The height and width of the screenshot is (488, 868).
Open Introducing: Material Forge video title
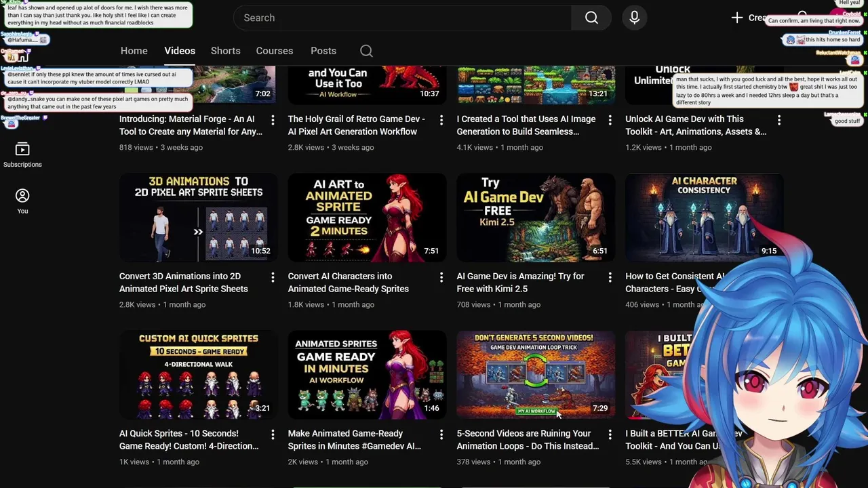point(191,125)
